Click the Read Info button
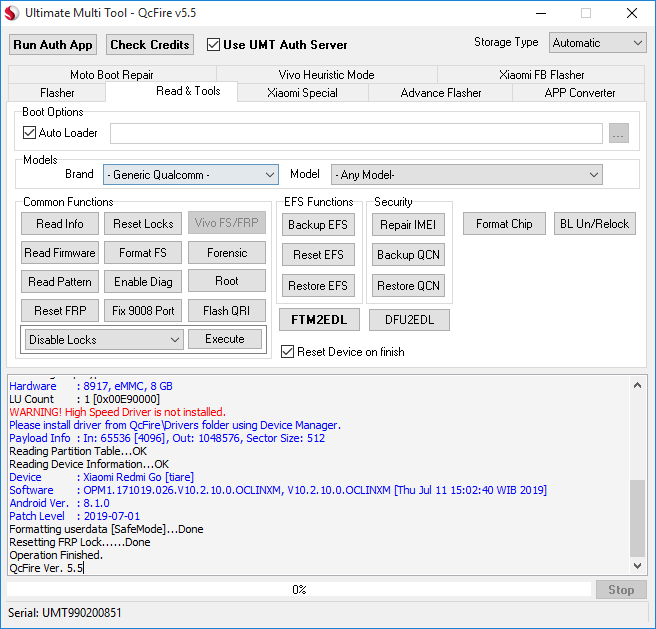Image resolution: width=656 pixels, height=629 pixels. 60,223
